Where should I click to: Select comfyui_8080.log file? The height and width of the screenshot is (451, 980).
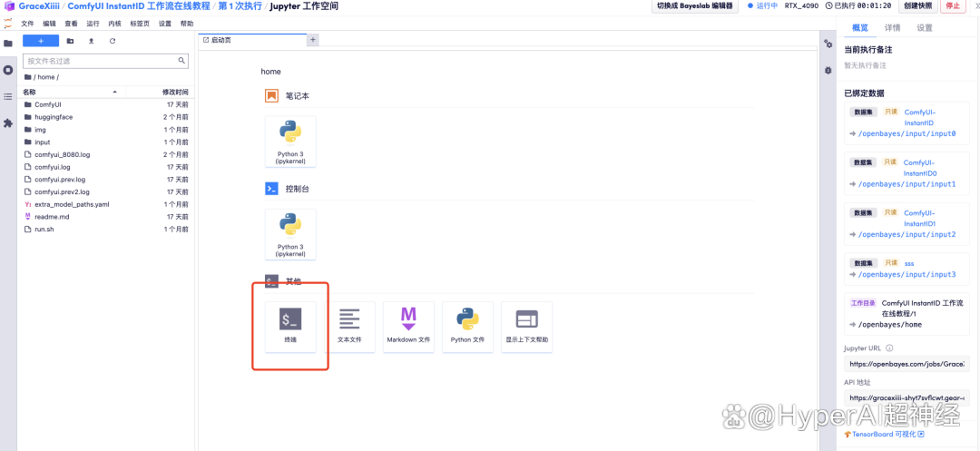pos(105,154)
